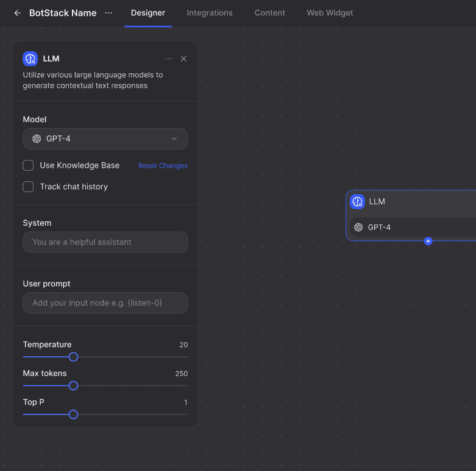Click the back arrow beside BotStack Name
This screenshot has width=476, height=471.
17,13
